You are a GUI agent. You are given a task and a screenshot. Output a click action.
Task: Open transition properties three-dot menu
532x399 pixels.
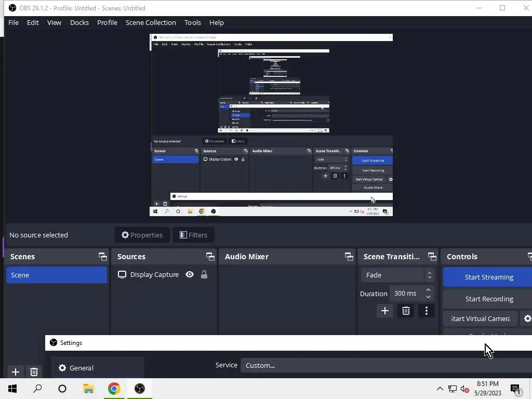tap(427, 311)
